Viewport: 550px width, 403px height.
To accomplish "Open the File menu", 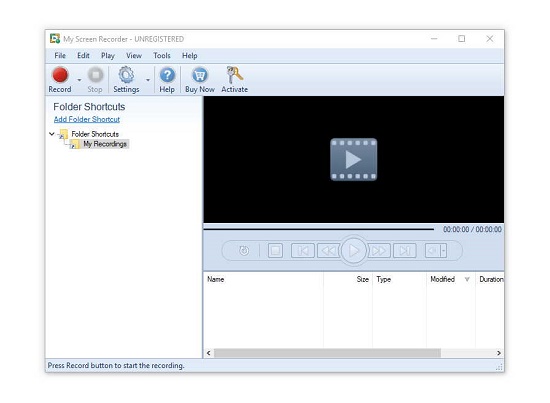I will (60, 55).
